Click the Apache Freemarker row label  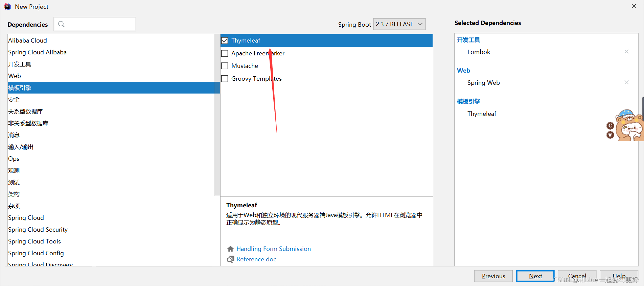(x=258, y=53)
